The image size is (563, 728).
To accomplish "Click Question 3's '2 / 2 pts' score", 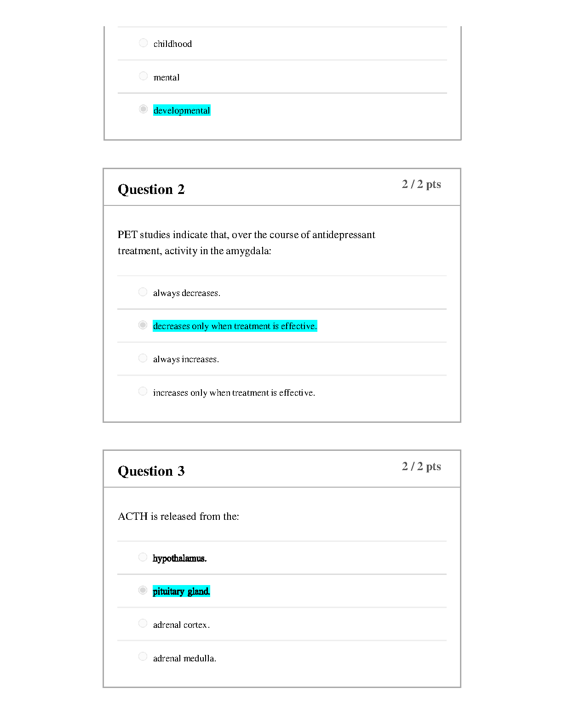I will click(421, 466).
